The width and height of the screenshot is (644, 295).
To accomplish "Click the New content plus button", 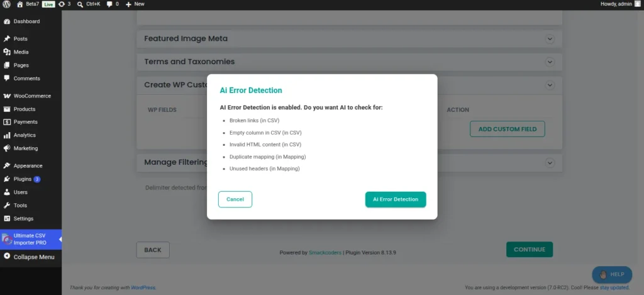I will pos(135,4).
